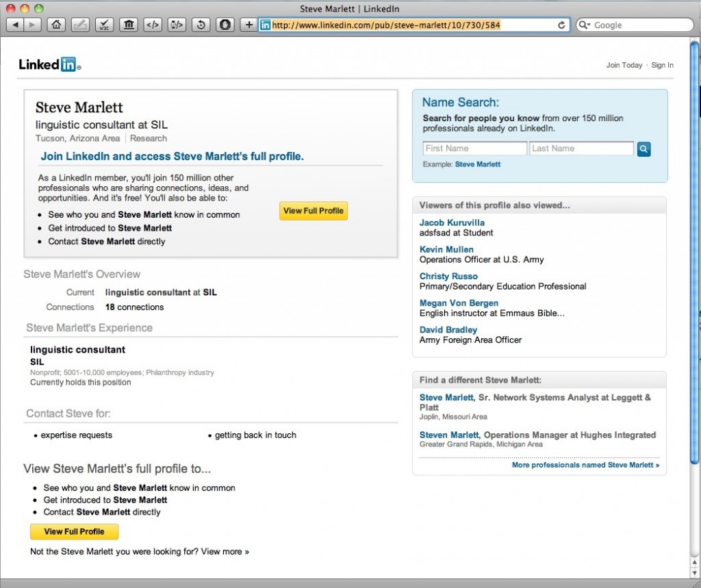Go forward with the browser forward arrow
The height and width of the screenshot is (588, 701).
(x=32, y=25)
